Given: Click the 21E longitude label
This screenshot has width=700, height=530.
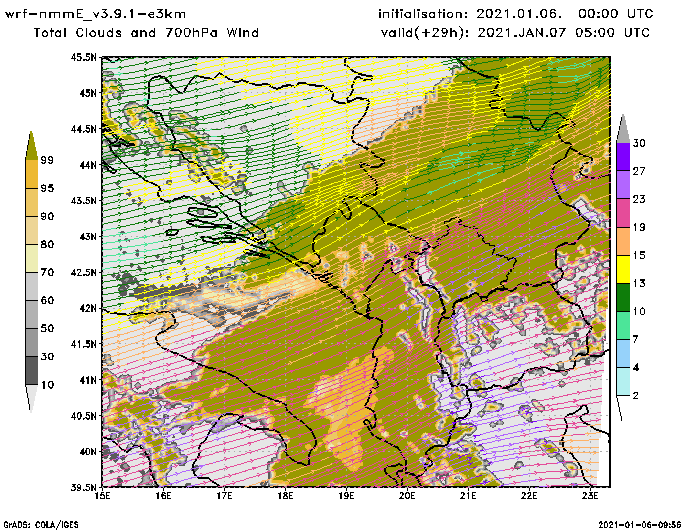Looking at the screenshot, I should tap(468, 496).
